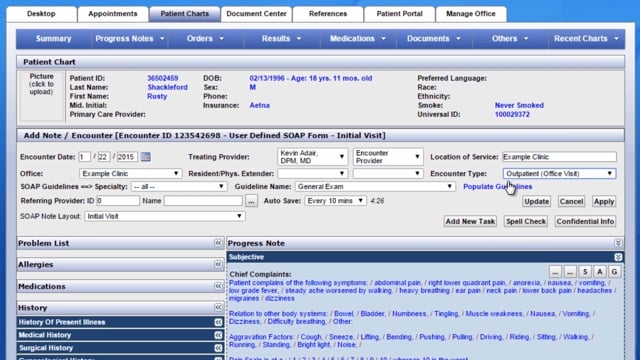
Task: Select 'Muscle weakness' option text
Action: pyautogui.click(x=494, y=314)
